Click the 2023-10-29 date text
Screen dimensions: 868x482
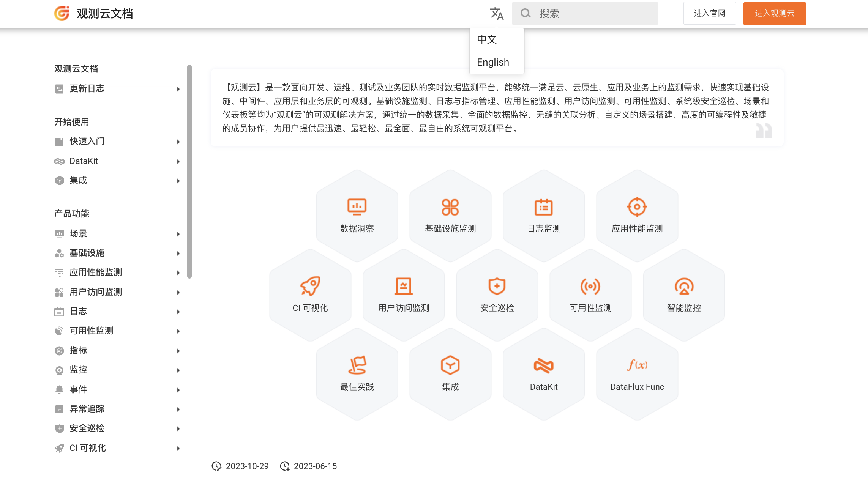tap(247, 466)
